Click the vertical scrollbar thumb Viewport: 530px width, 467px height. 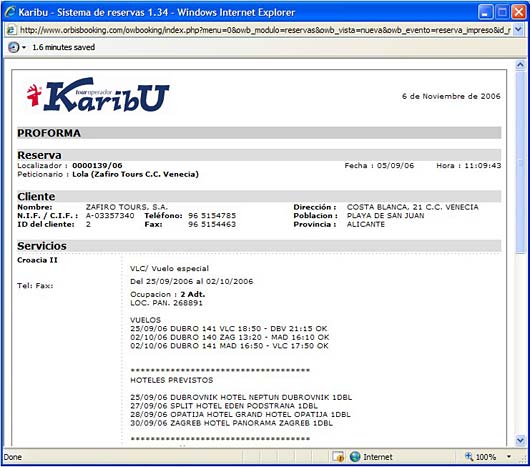click(521, 162)
